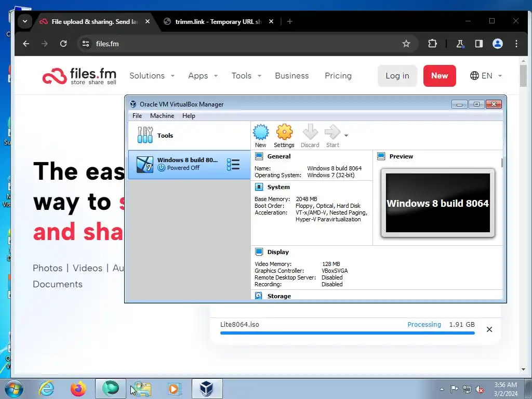Image resolution: width=532 pixels, height=399 pixels.
Task: Switch to the files.fm browser tab
Action: [x=95, y=22]
